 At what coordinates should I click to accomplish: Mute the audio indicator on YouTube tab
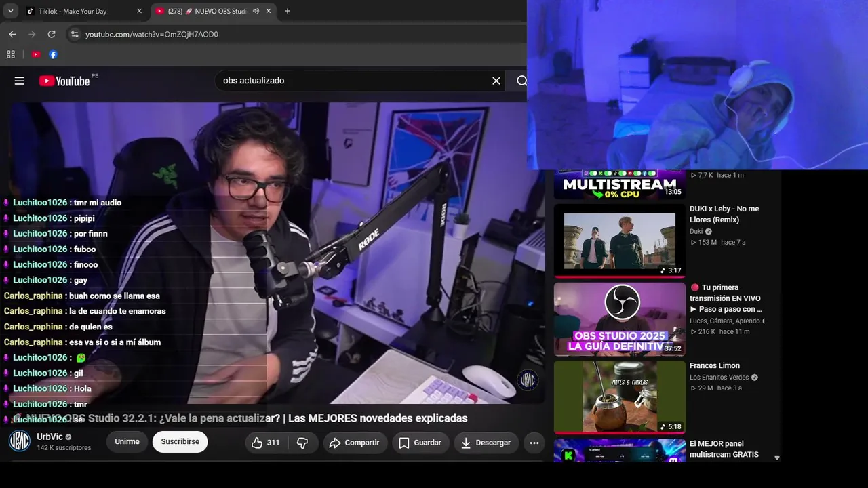point(256,11)
